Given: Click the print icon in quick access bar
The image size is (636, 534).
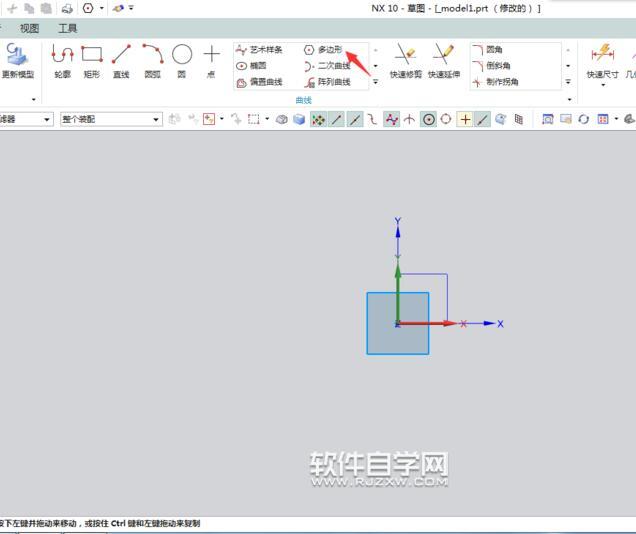Looking at the screenshot, I should (x=67, y=8).
